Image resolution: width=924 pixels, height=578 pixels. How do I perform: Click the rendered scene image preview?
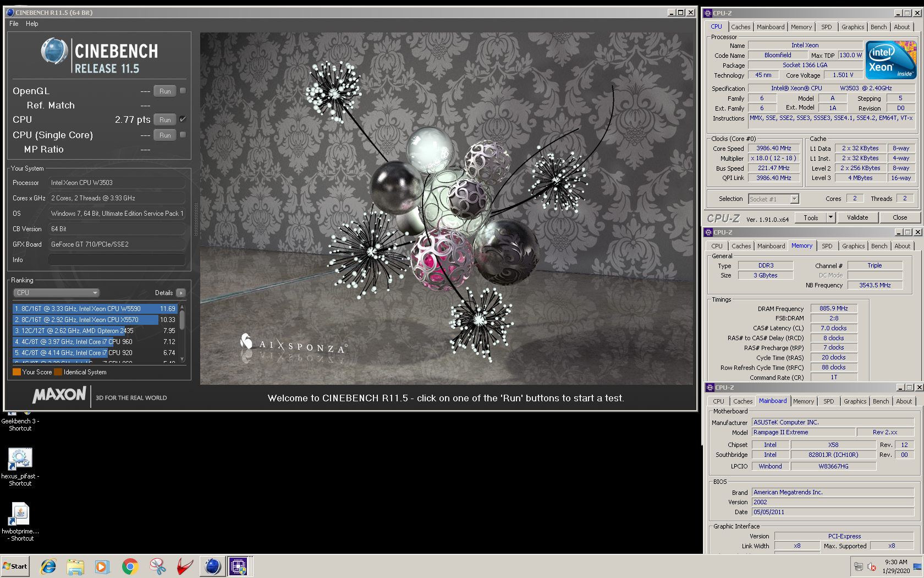447,208
